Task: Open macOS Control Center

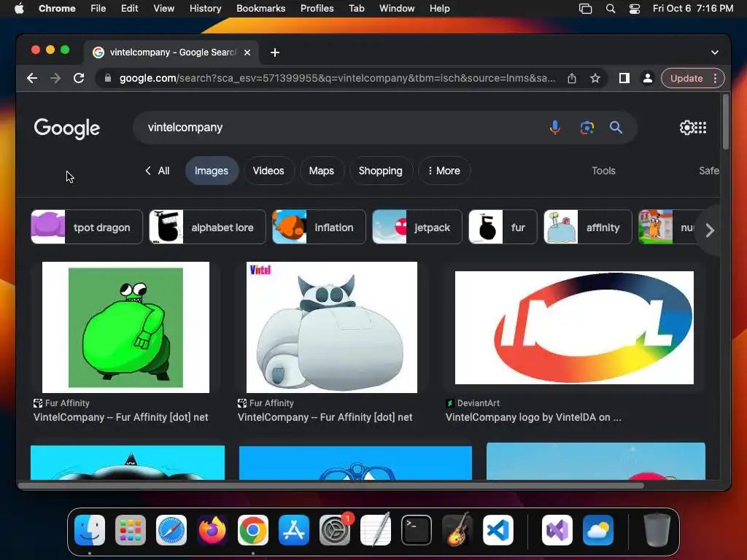Action: [x=635, y=9]
